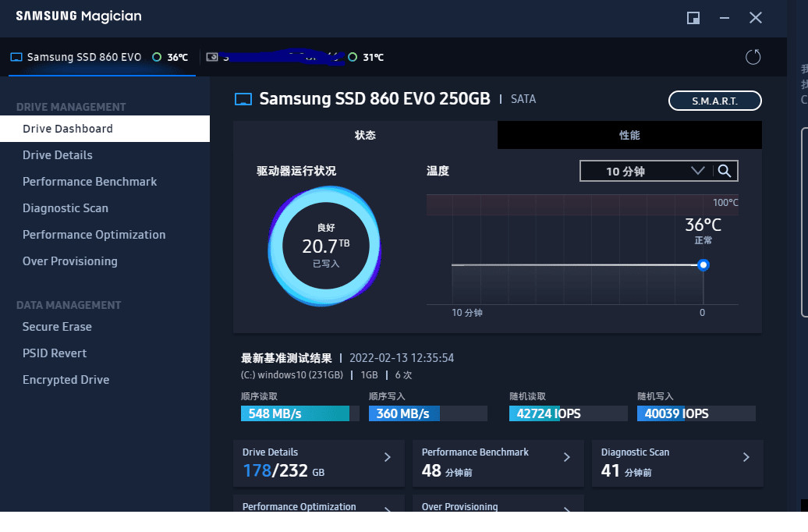Click the blue temperature point on the graph
808x532 pixels.
[x=703, y=265]
